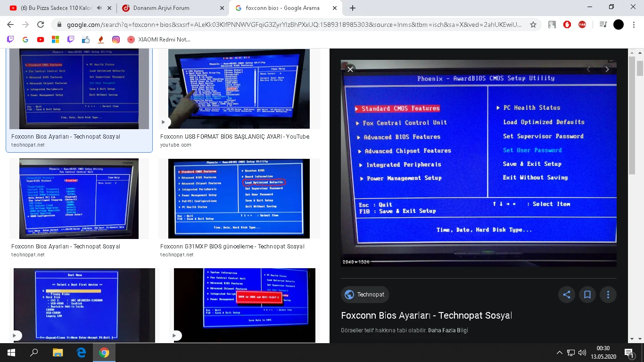Open the Instagram bookmark
Viewport: 644px width, 362px height.
[x=116, y=40]
